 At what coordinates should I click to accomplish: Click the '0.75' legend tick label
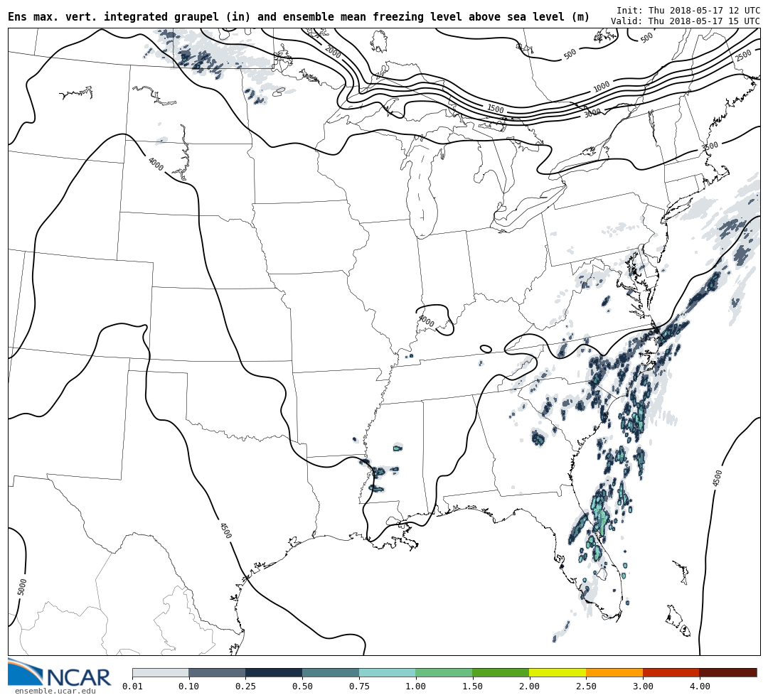point(359,686)
